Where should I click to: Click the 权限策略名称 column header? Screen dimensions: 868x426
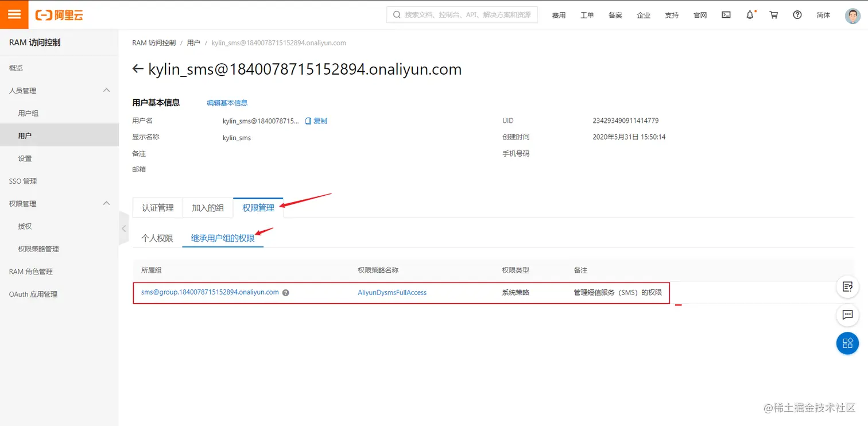pyautogui.click(x=378, y=270)
